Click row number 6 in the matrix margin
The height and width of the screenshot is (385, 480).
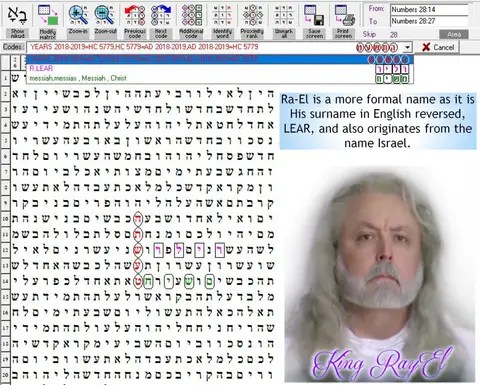tap(5, 156)
